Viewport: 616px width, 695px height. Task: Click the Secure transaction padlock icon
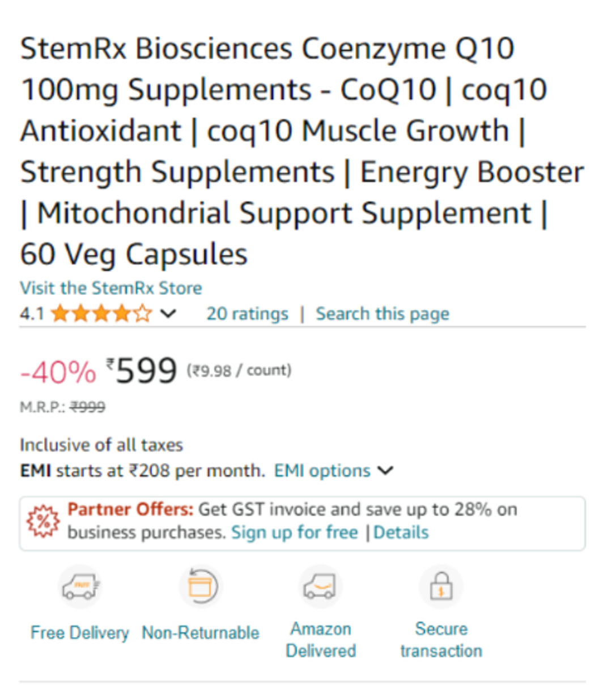click(441, 587)
